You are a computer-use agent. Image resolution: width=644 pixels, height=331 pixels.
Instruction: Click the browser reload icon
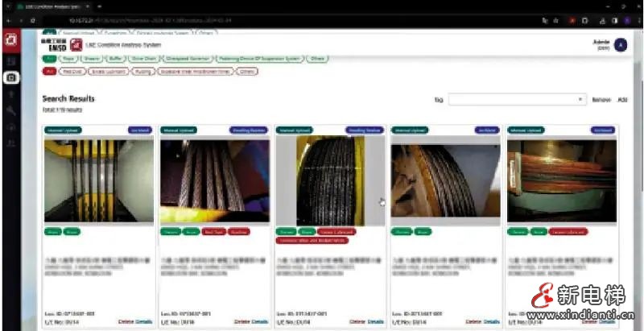[x=32, y=19]
